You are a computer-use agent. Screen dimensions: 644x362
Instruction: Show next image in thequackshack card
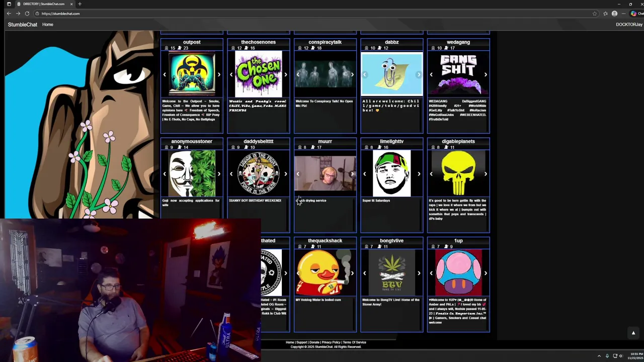(x=352, y=273)
